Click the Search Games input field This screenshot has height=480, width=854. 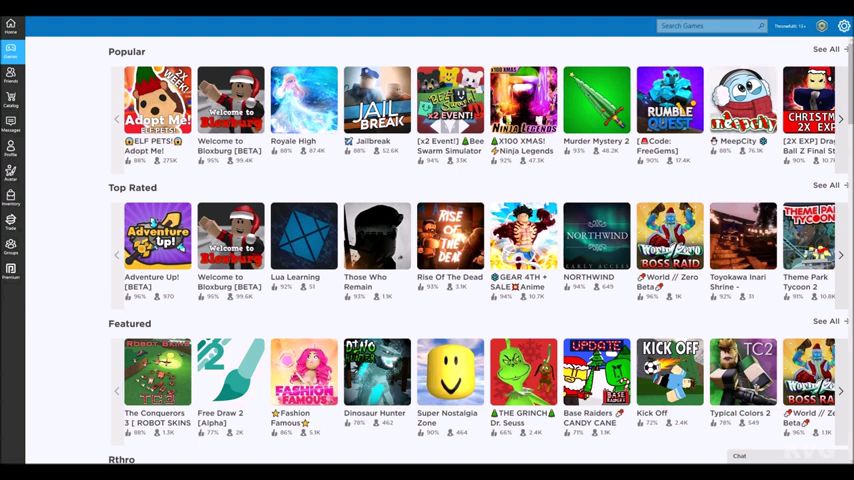click(x=706, y=26)
